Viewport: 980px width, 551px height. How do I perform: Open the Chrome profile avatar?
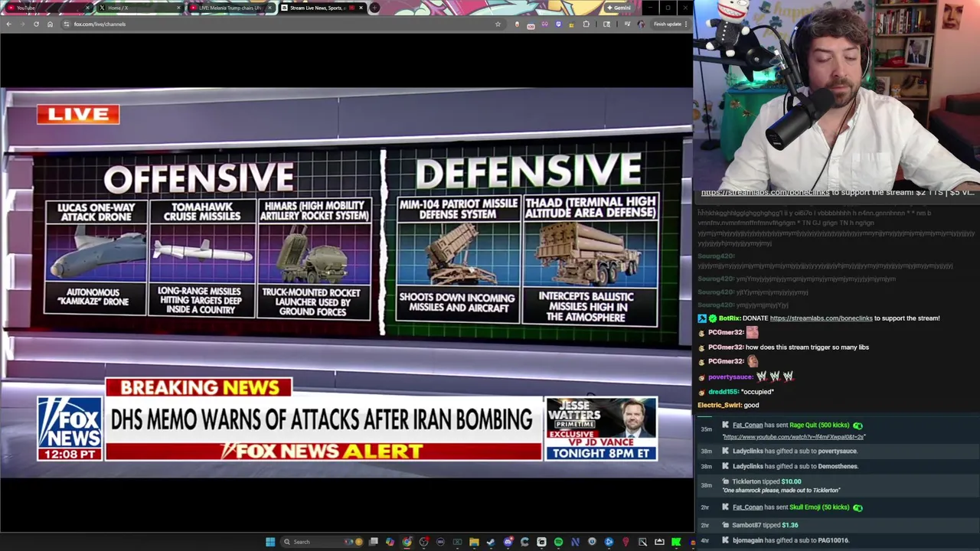[641, 24]
